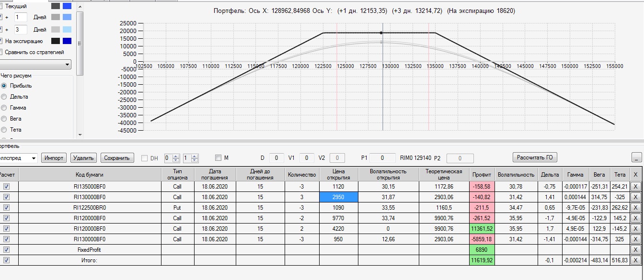Toggle the +3 Дней line checkbox

[1, 30]
